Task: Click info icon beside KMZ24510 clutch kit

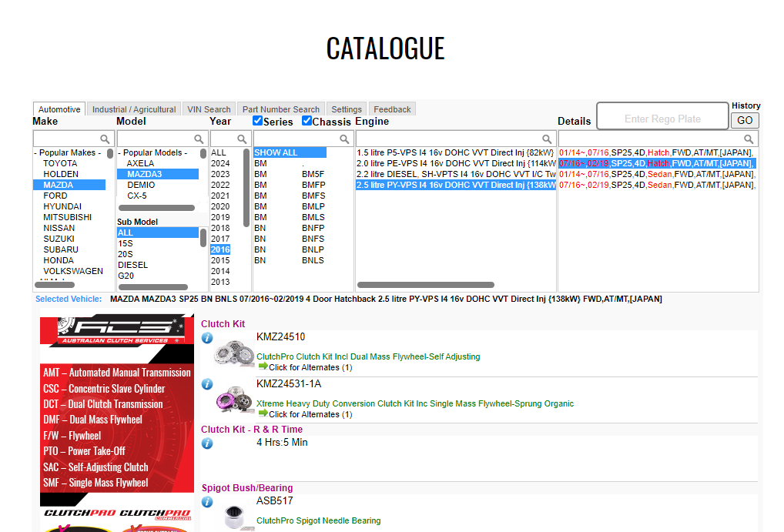Action: [x=207, y=338]
